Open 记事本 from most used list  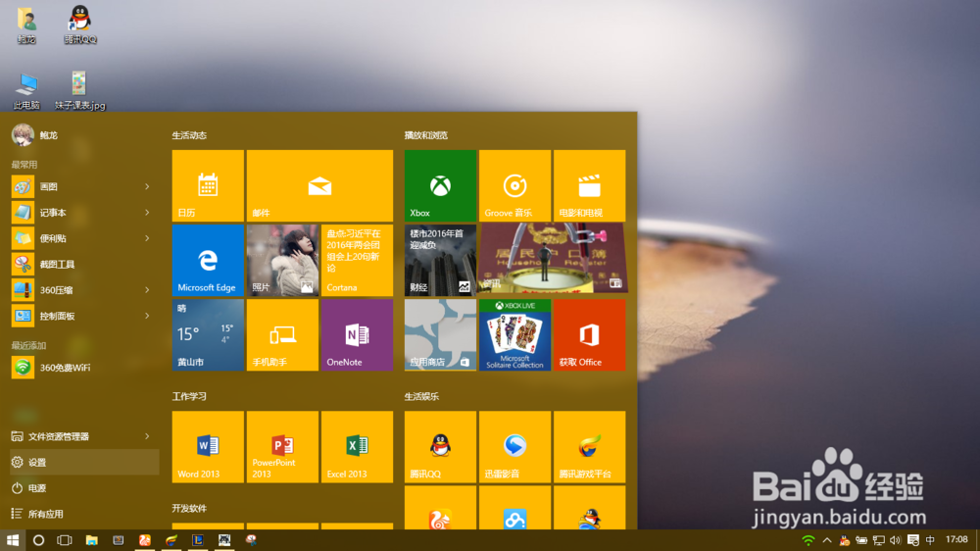[84, 213]
